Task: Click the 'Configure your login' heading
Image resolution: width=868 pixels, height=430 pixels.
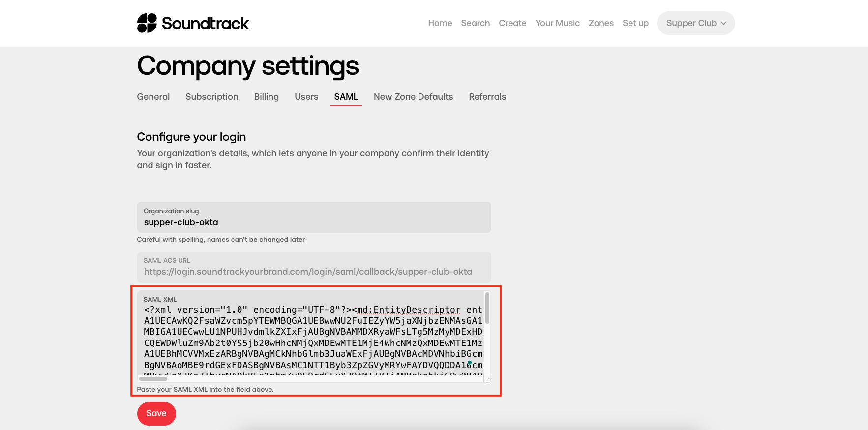Action: point(191,137)
